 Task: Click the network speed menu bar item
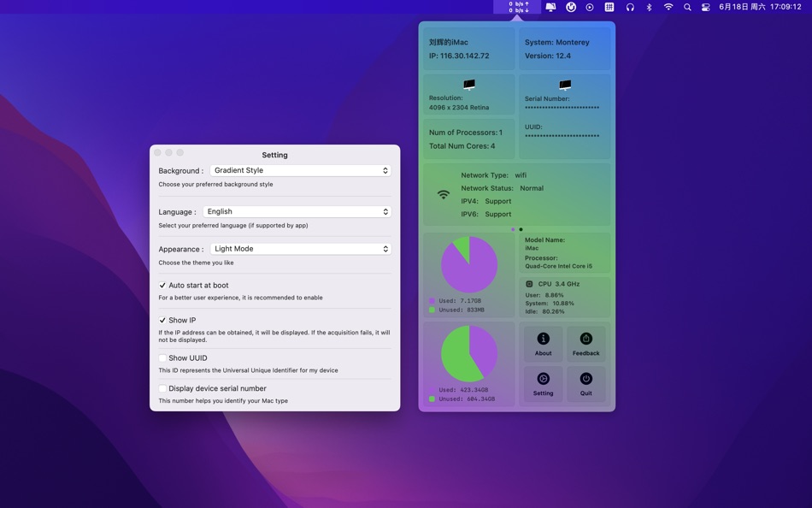tap(517, 7)
